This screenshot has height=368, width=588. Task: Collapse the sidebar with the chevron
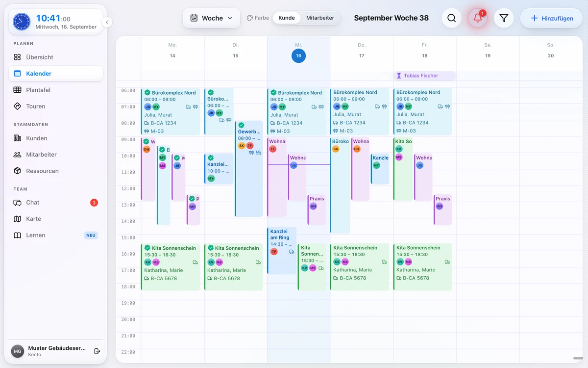pos(107,22)
